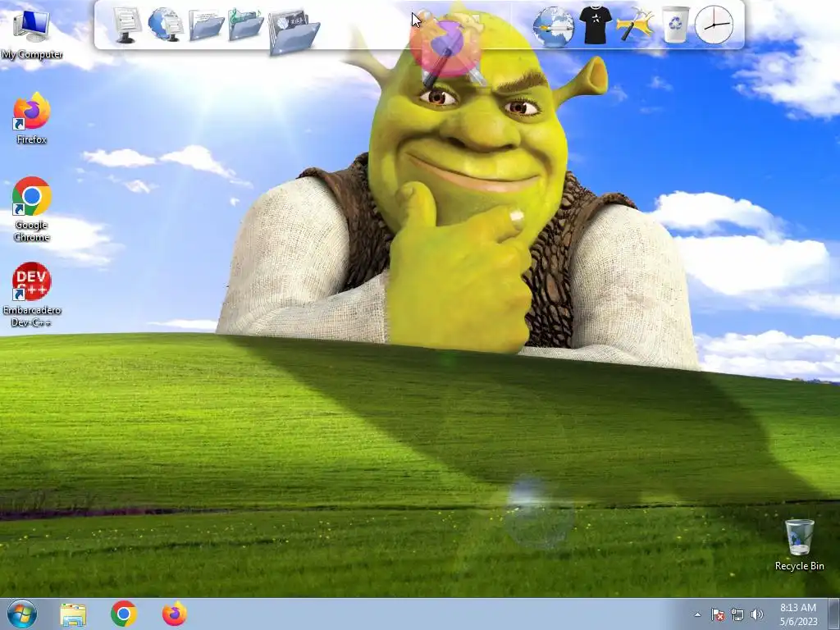
Task: Click the network tray icon
Action: tap(737, 614)
